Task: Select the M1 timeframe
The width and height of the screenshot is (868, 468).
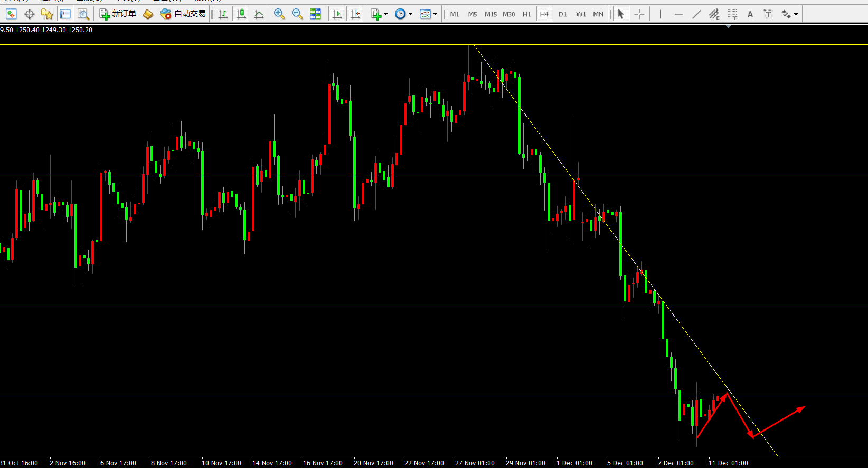Action: [x=455, y=14]
